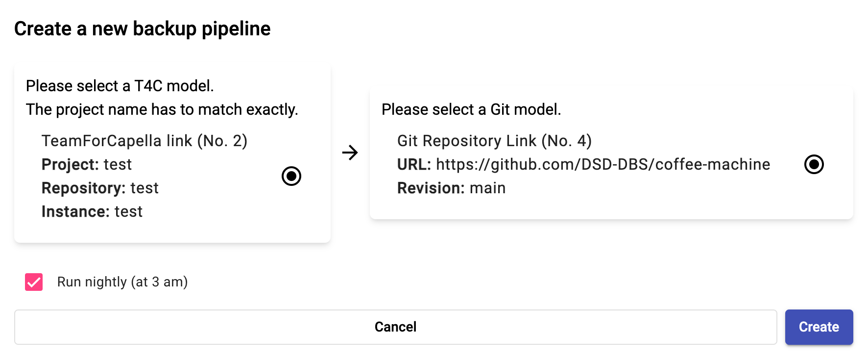Click the right arrow icon between model cards
Image resolution: width=868 pixels, height=360 pixels.
pos(350,153)
